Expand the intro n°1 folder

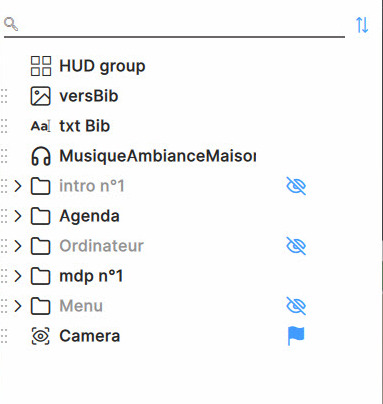18,186
